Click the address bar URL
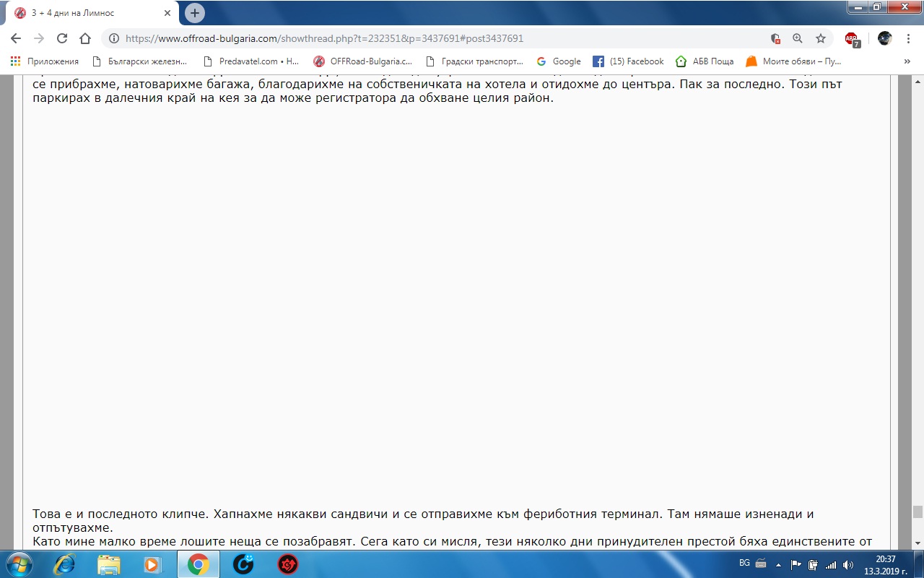Image resolution: width=924 pixels, height=578 pixels. 324,39
